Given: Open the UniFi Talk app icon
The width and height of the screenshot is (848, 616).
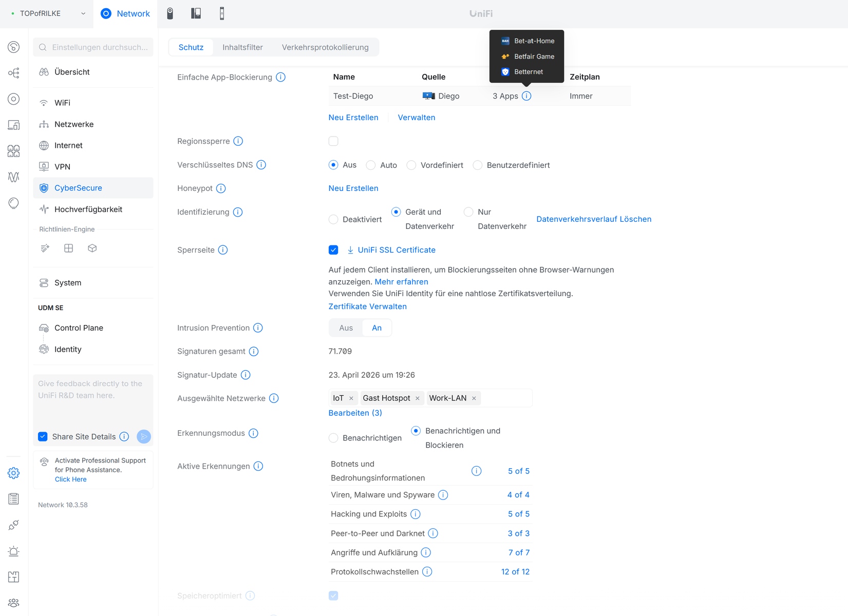Looking at the screenshot, I should pyautogui.click(x=222, y=13).
